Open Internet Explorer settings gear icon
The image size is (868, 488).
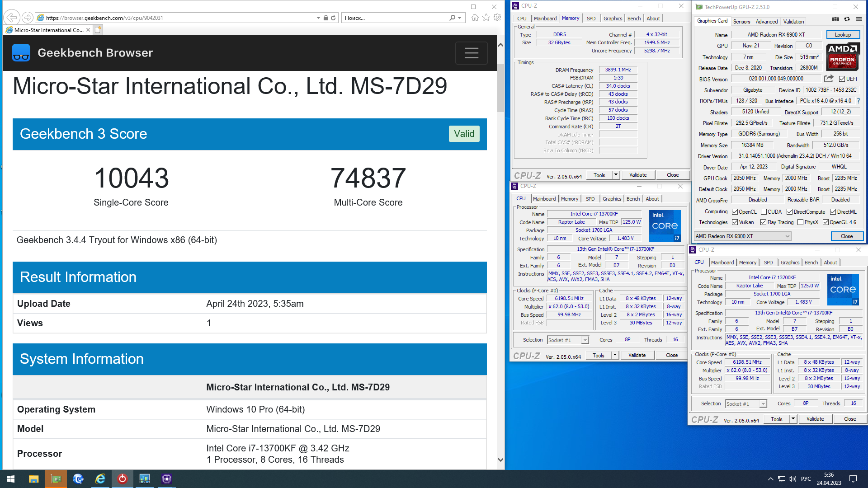tap(497, 18)
